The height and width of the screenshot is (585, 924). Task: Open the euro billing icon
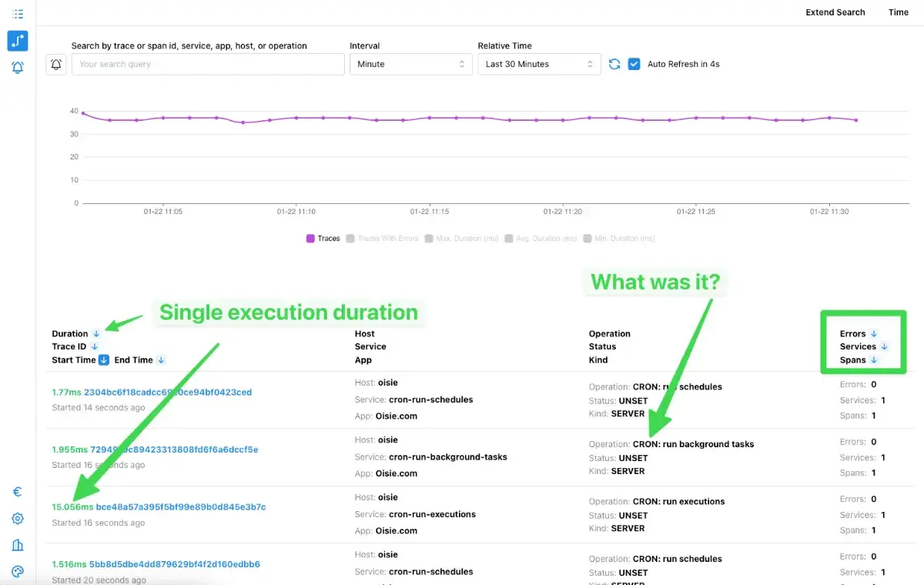[18, 492]
